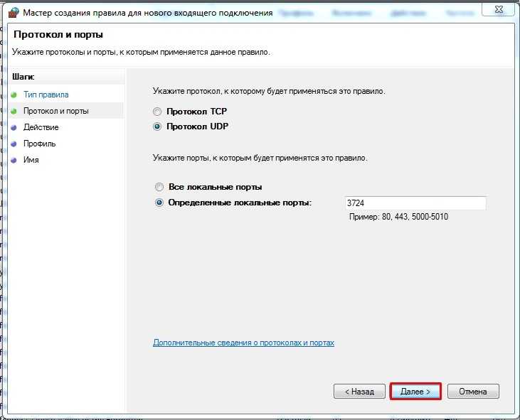The height and width of the screenshot is (420, 520).
Task: Choose Определенные локальные порты option
Action: click(x=159, y=203)
